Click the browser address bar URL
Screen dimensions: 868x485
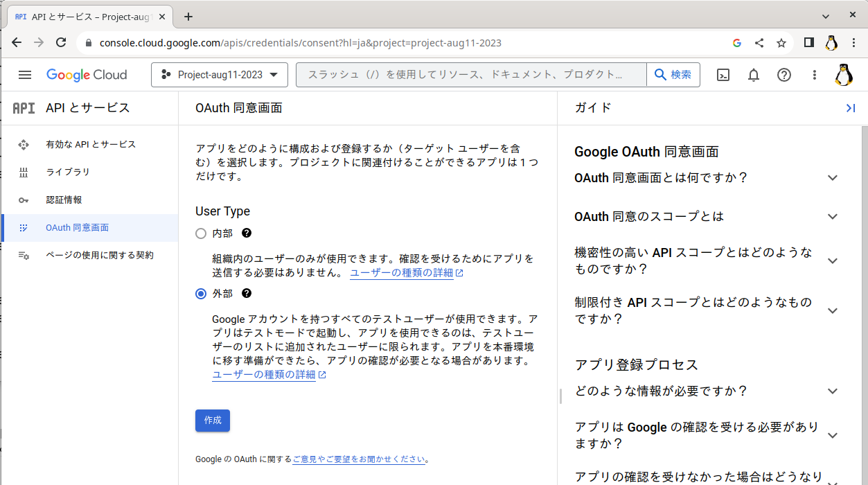pyautogui.click(x=301, y=43)
